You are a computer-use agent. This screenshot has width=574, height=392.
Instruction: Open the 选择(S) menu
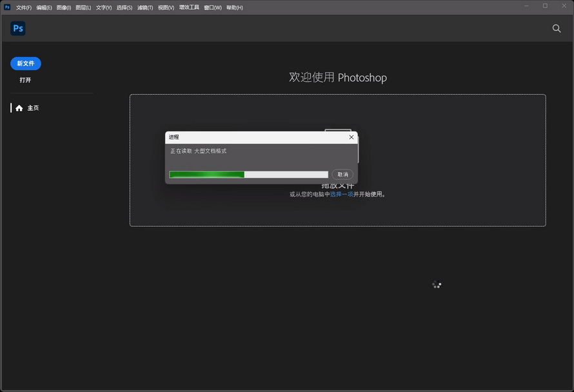[124, 8]
